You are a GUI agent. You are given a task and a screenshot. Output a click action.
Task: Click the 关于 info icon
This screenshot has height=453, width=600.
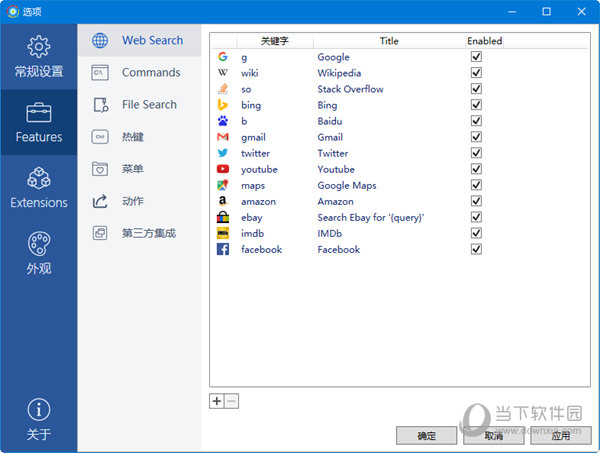coord(38,410)
